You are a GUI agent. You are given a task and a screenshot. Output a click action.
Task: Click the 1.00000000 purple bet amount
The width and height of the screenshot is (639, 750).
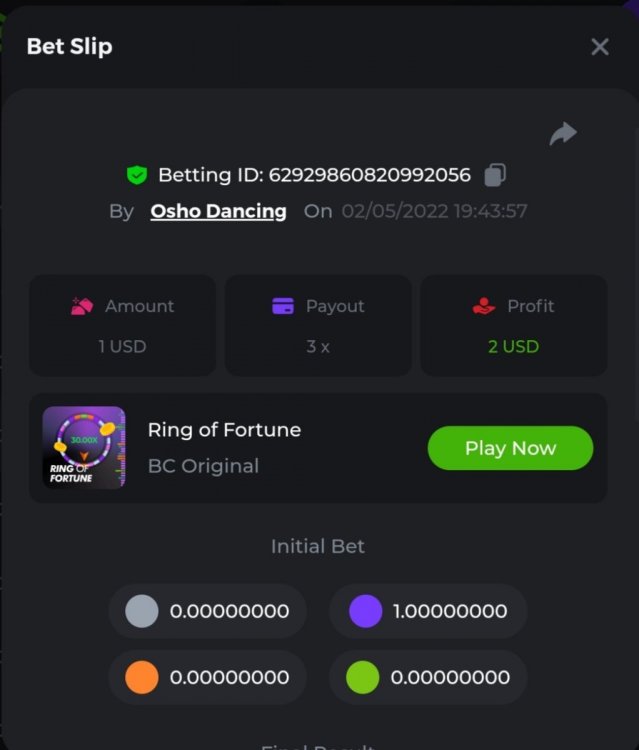[x=450, y=611]
